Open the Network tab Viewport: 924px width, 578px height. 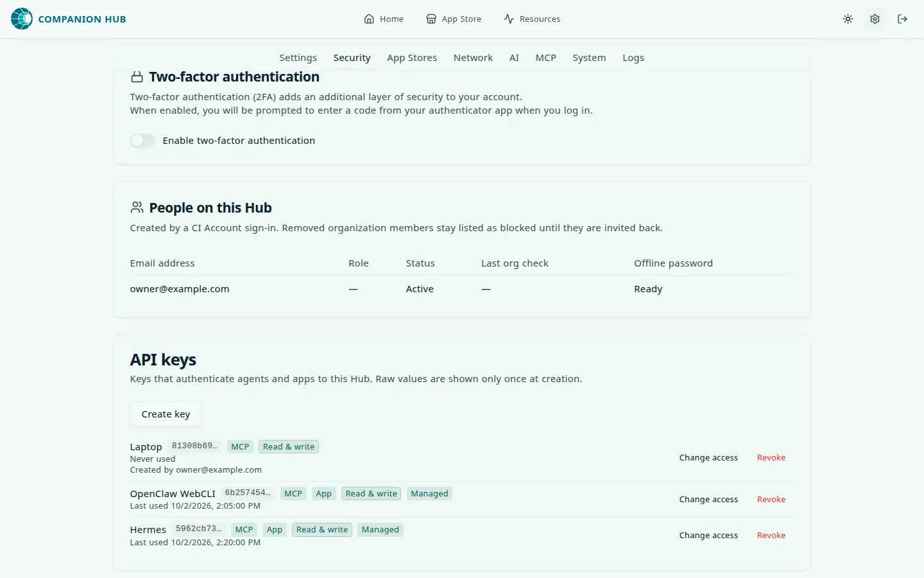tap(473, 58)
